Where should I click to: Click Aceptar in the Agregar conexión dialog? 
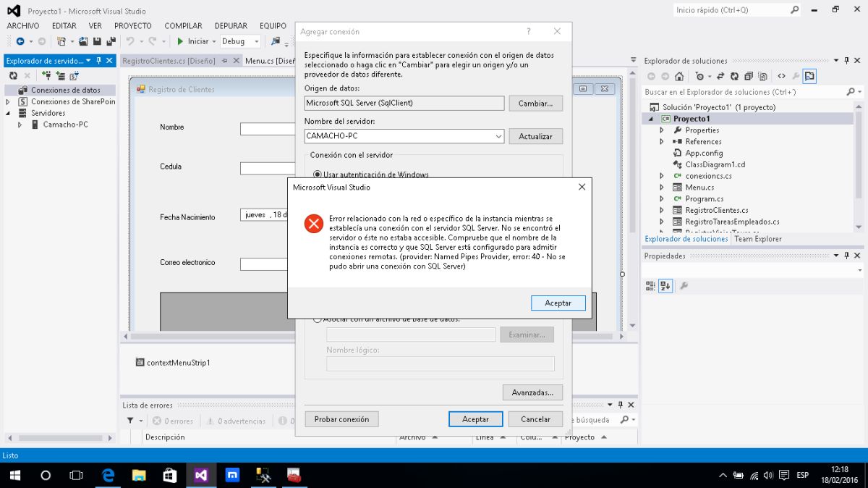tap(475, 419)
